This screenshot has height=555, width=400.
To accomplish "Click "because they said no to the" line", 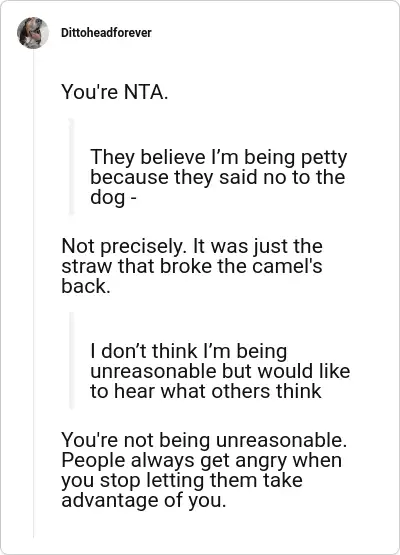I will click(217, 177).
